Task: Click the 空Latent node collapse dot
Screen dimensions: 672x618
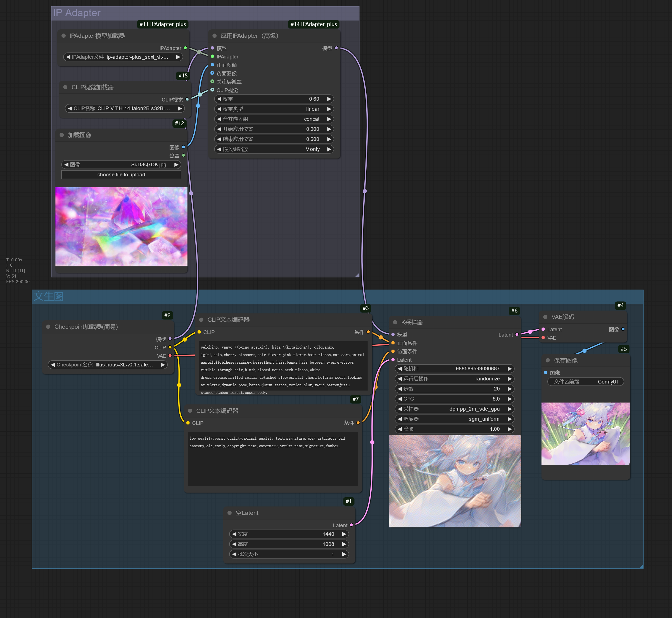Action: (229, 513)
